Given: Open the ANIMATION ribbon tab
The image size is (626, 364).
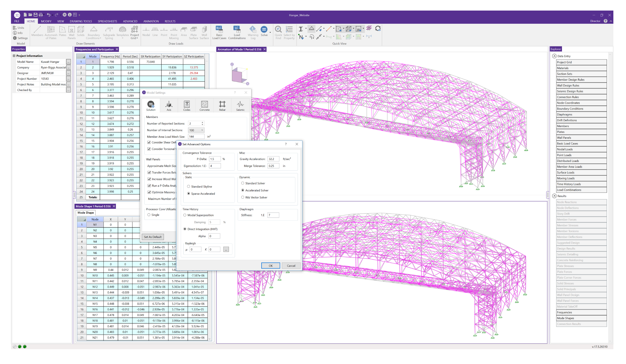Looking at the screenshot, I should pyautogui.click(x=151, y=21).
